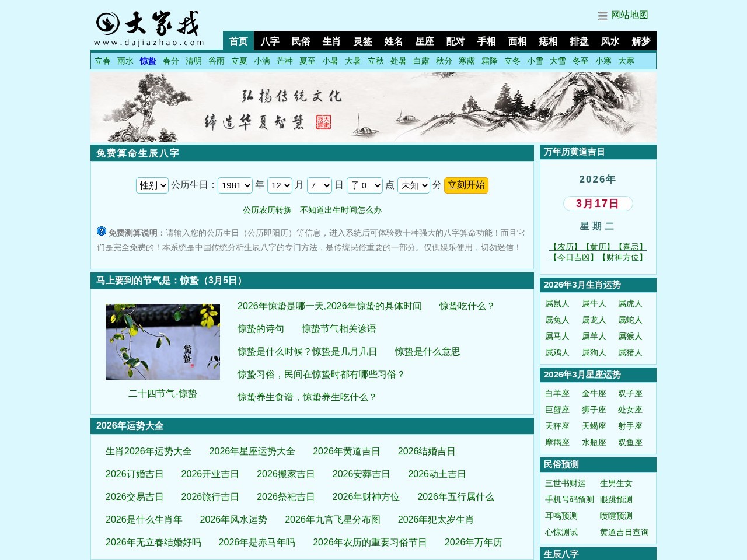
Task: Click the 3月17日 calendar date
Action: pyautogui.click(x=598, y=204)
